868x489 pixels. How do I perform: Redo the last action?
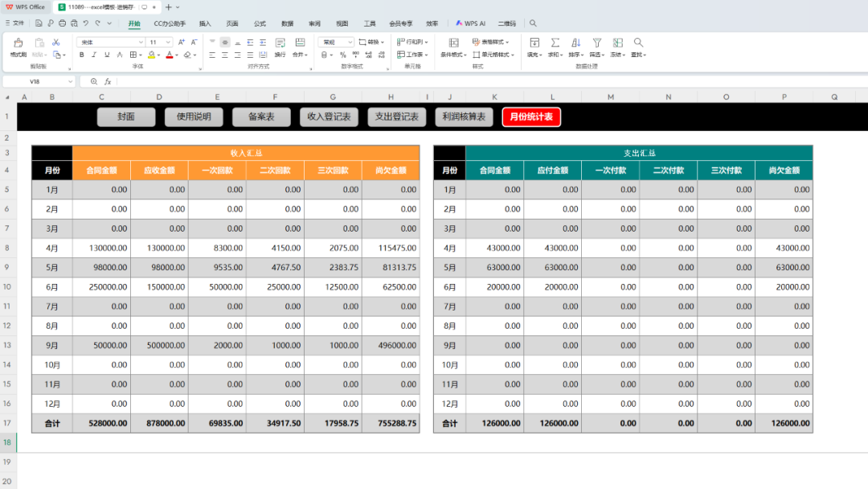coord(98,23)
